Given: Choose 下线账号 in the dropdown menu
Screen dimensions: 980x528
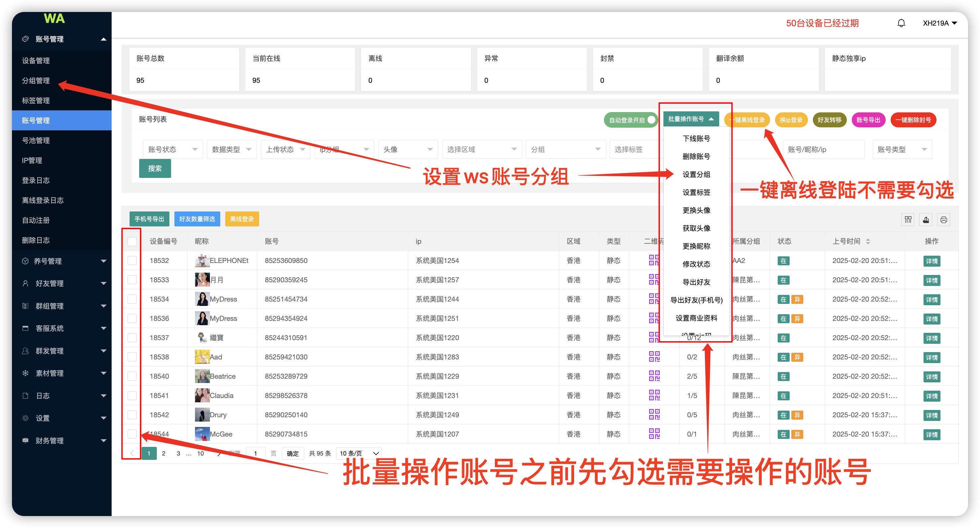Looking at the screenshot, I should [696, 138].
